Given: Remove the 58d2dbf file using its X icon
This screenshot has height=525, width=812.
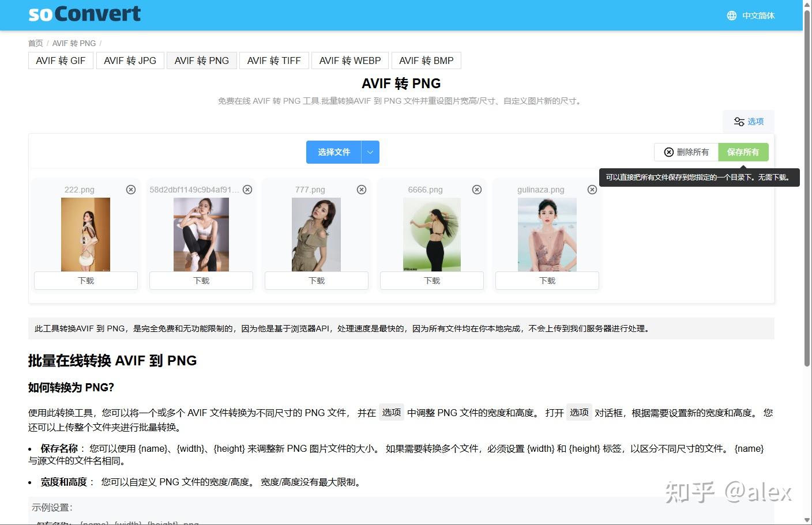Looking at the screenshot, I should (x=247, y=189).
